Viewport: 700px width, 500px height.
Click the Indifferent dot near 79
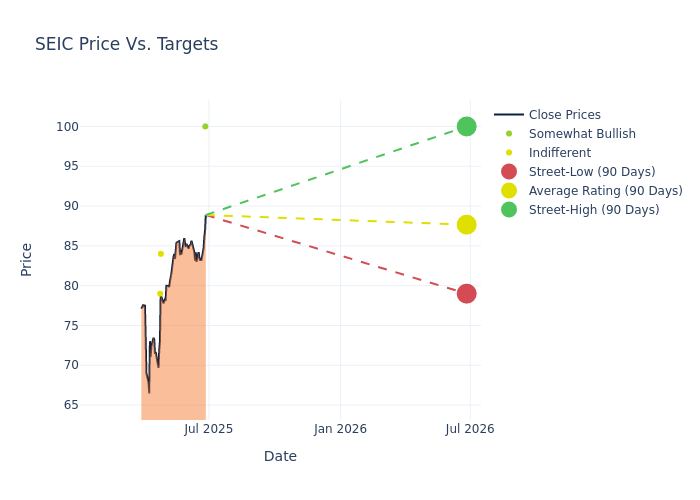pos(159,294)
